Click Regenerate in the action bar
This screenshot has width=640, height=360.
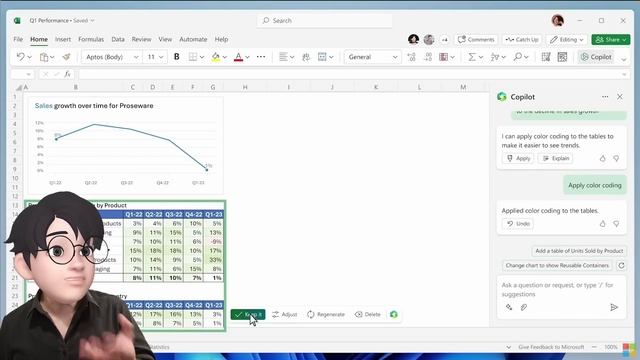326,314
